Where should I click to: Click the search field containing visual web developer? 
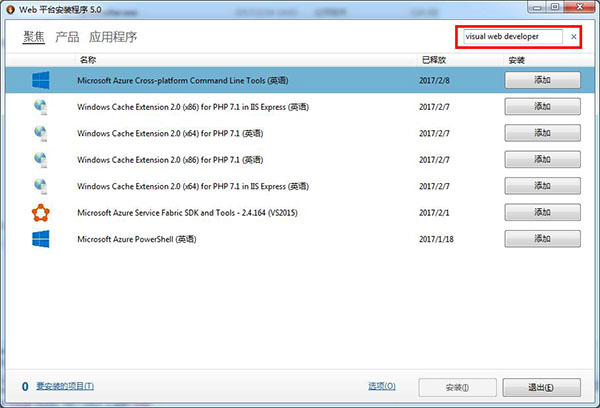coord(513,37)
